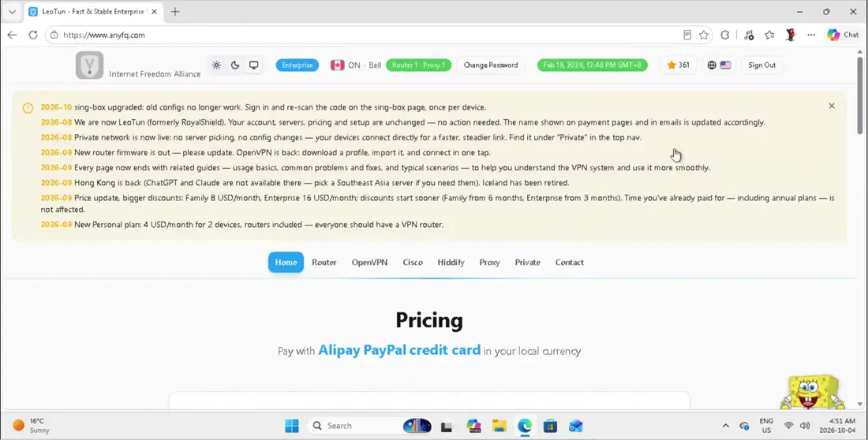
Task: Click the ENG US language indicator
Action: 766,426
